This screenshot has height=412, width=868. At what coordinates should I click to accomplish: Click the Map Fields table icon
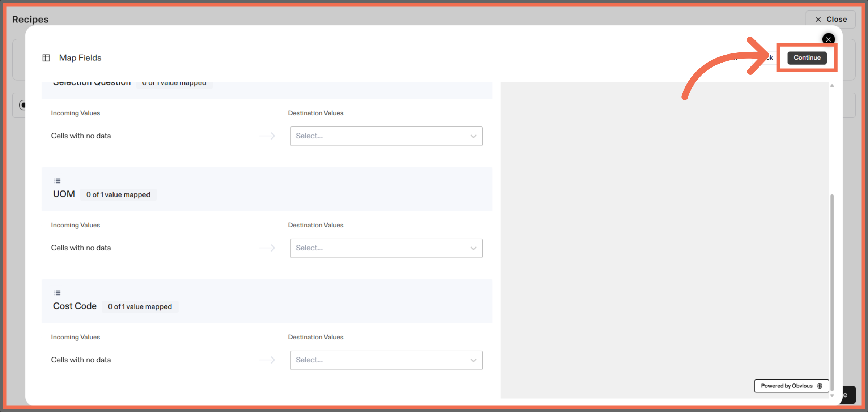[46, 58]
